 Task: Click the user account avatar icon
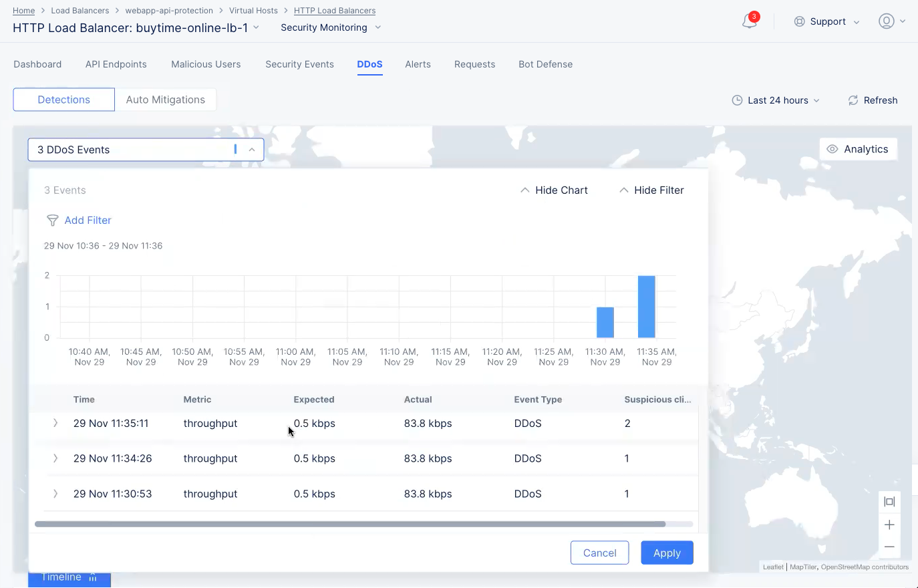886,21
